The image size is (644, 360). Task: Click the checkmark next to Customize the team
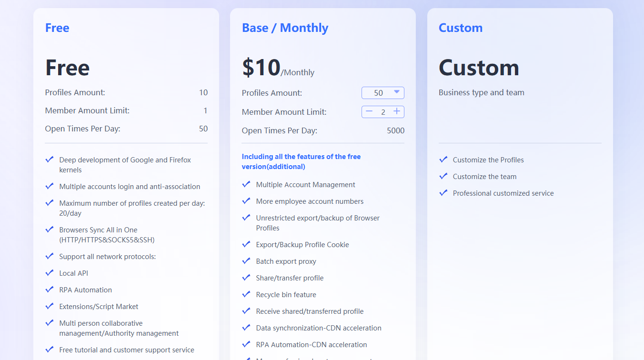443,176
